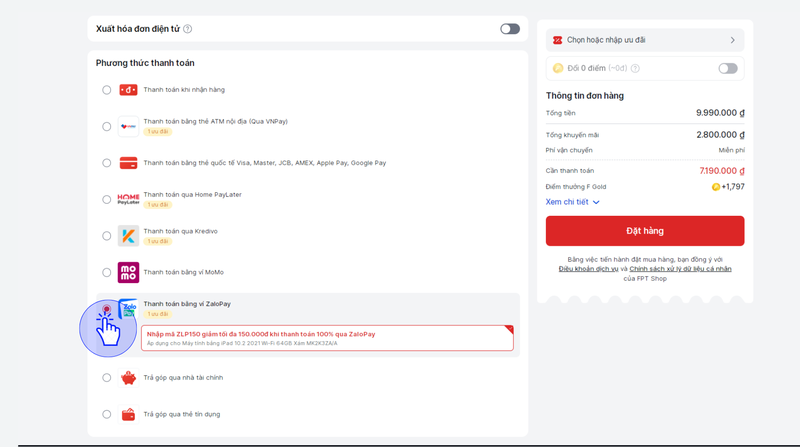
Task: Select Trả góp qua nhà tài chính radio
Action: coord(106,378)
